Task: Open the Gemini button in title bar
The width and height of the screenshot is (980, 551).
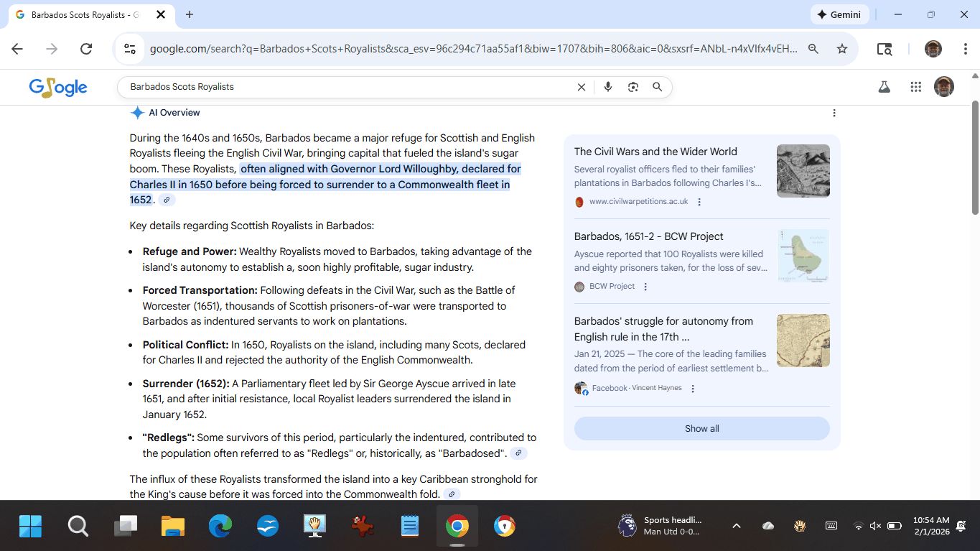Action: point(840,14)
